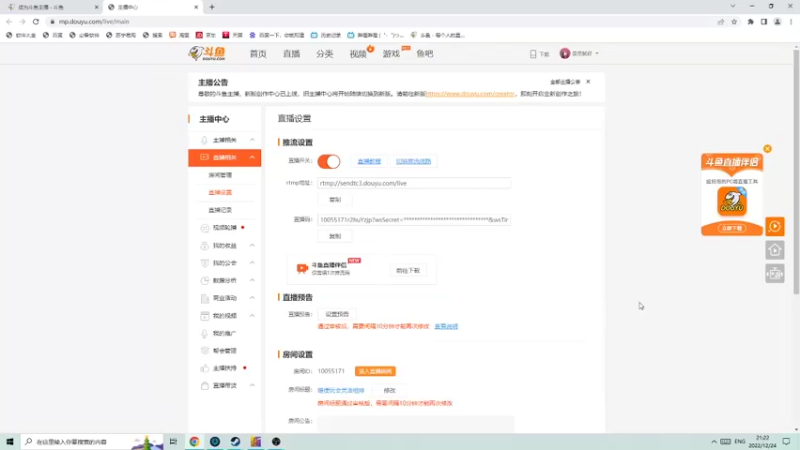Close the 主播公告 announcement banner

point(588,82)
